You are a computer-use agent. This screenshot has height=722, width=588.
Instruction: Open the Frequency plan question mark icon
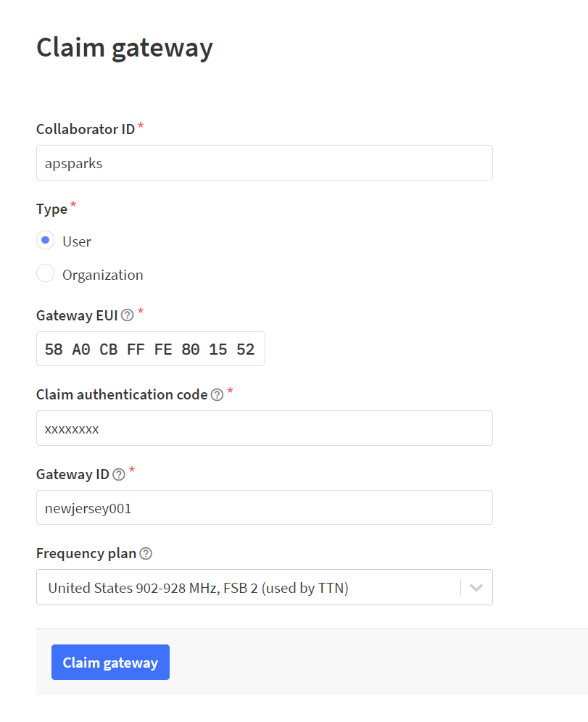146,554
